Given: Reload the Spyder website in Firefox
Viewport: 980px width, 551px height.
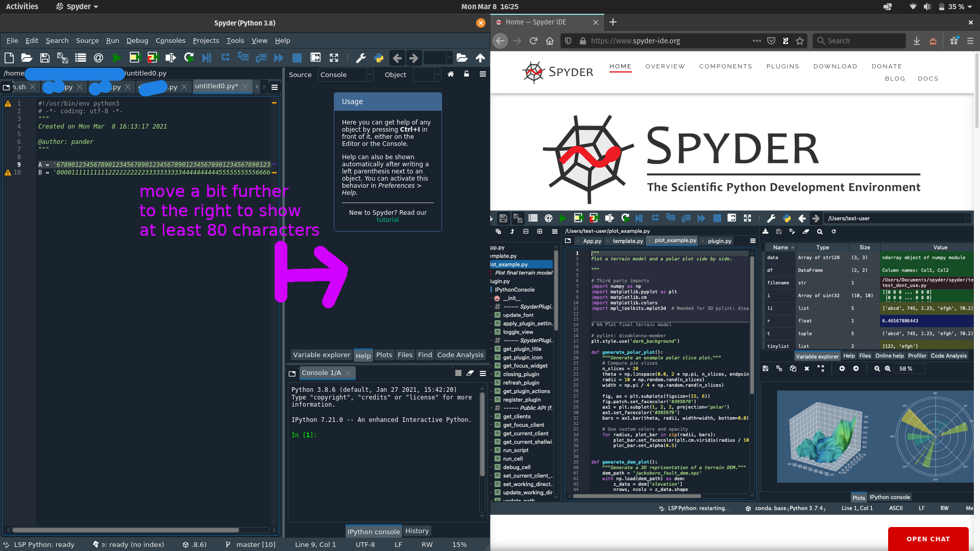Looking at the screenshot, I should tap(533, 41).
